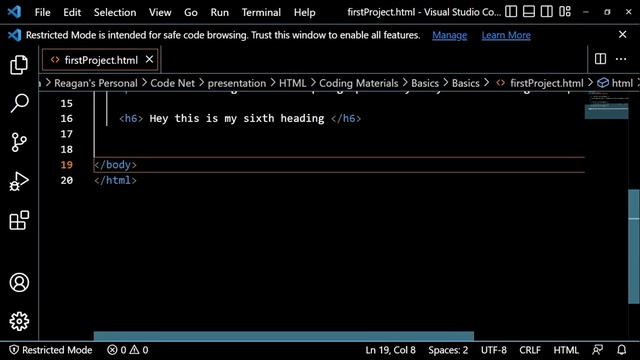Click the sixth heading text line
The height and width of the screenshot is (360, 640).
coord(237,118)
